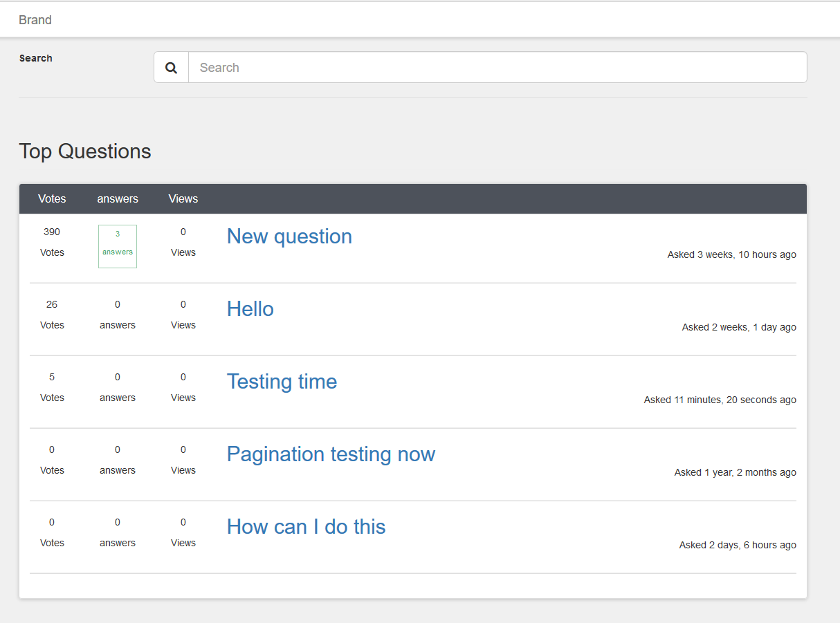Viewport: 840px width, 623px height.
Task: Click the 390 votes count
Action: pos(52,232)
